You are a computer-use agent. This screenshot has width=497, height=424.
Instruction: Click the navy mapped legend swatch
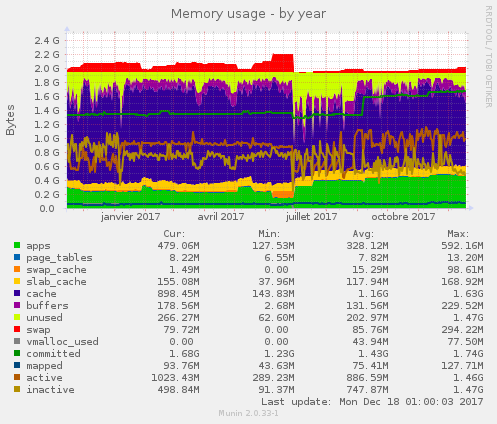17,365
